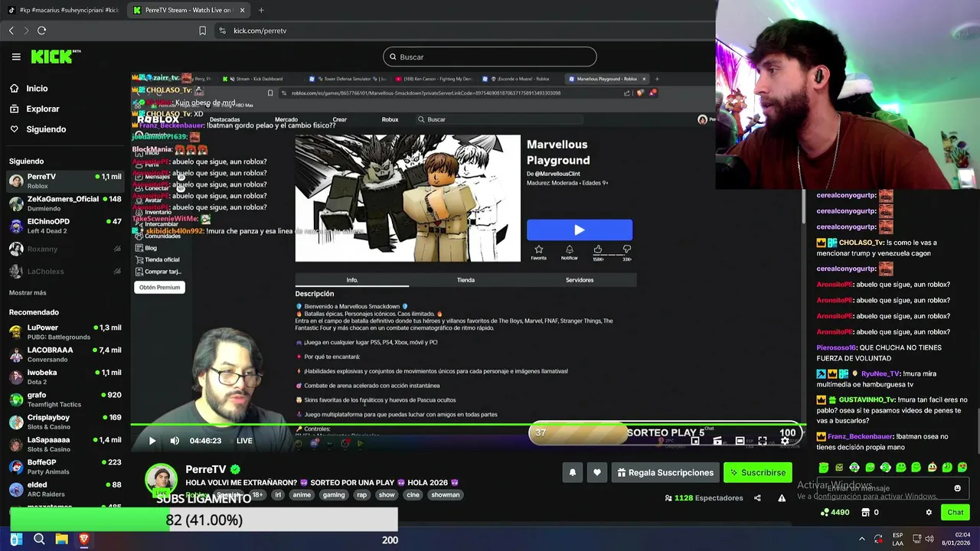The width and height of the screenshot is (980, 551).
Task: Open Siguiendo heart item in sidebar
Action: pos(38,129)
